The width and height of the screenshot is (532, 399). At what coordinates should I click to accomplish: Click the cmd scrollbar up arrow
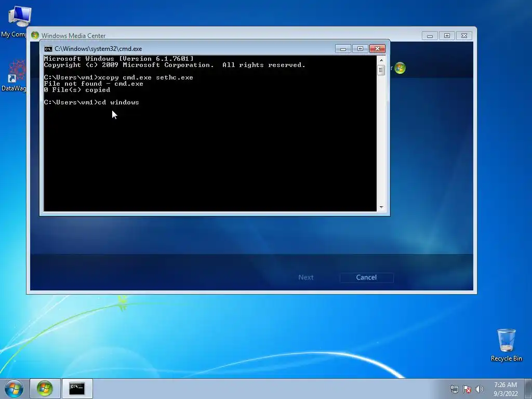pos(381,60)
